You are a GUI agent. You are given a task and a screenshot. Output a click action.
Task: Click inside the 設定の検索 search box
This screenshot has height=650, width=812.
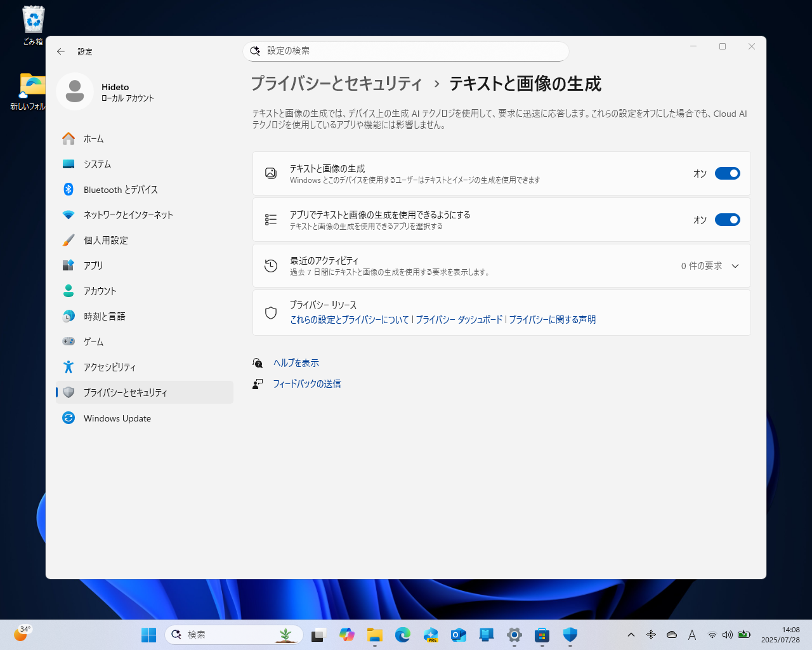(x=406, y=51)
